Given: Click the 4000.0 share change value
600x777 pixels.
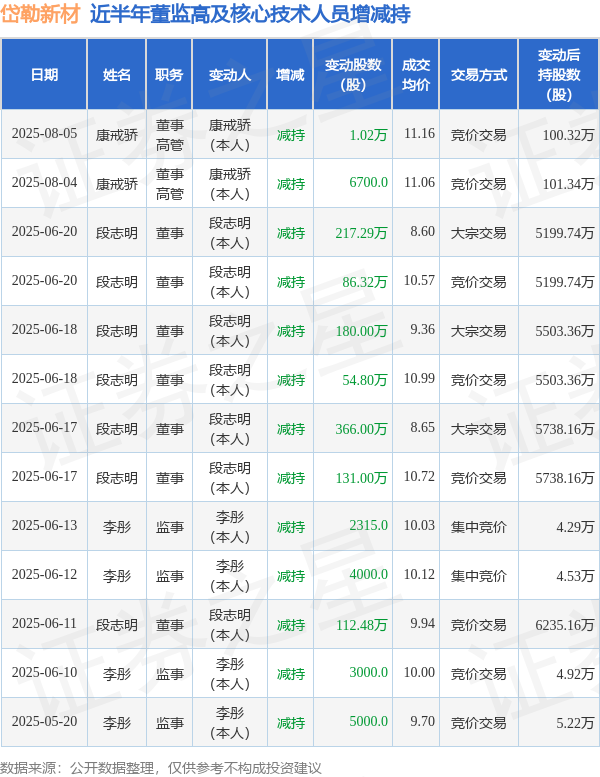Looking at the screenshot, I should (x=369, y=575).
